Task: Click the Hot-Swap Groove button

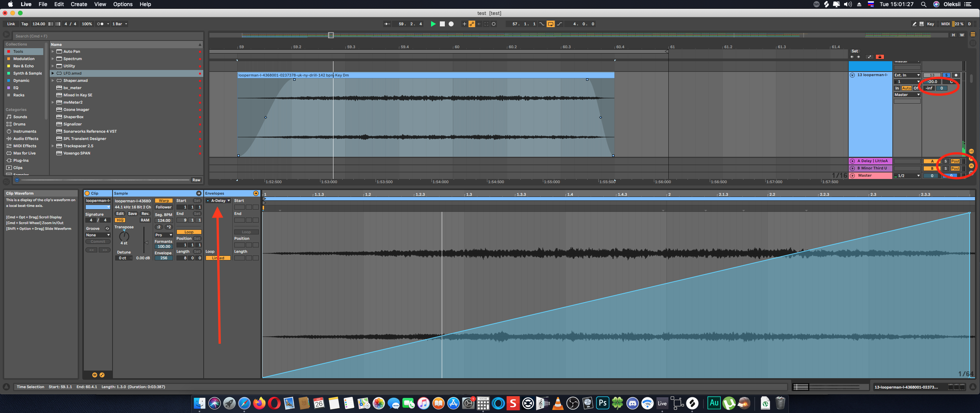Action: coord(107,228)
